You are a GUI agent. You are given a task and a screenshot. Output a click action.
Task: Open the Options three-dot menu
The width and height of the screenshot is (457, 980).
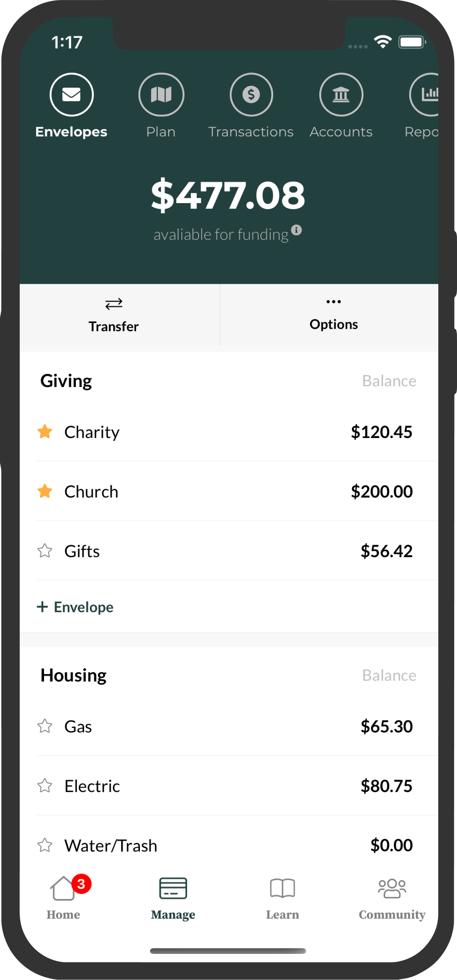[333, 314]
